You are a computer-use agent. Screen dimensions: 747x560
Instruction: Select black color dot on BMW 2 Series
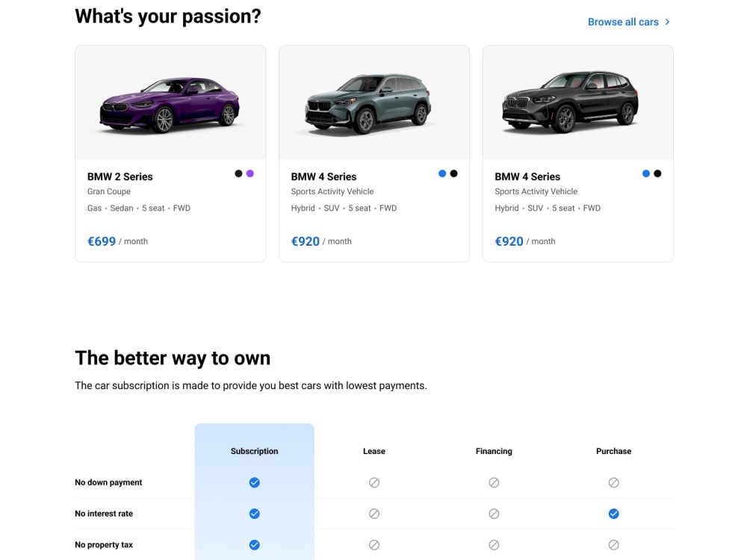pos(238,173)
